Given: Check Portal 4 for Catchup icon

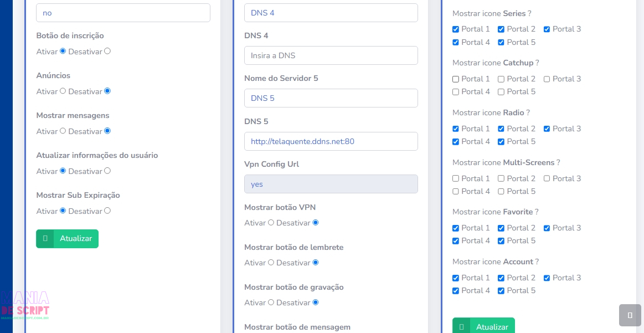Looking at the screenshot, I should pos(456,92).
